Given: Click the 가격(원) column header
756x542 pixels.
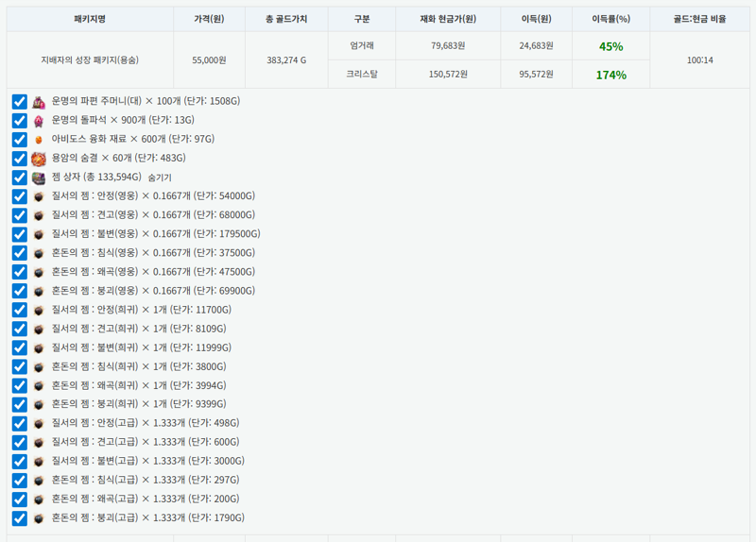Looking at the screenshot, I should click(x=209, y=19).
